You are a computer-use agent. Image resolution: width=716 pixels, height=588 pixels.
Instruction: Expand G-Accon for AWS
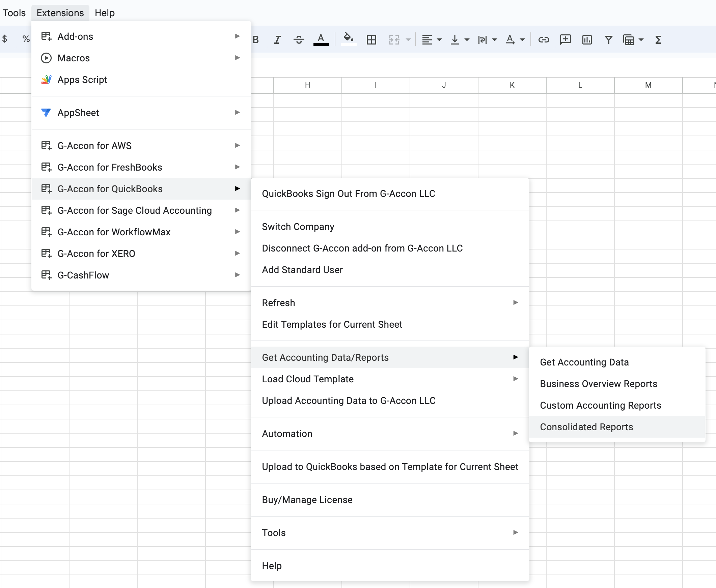click(141, 146)
